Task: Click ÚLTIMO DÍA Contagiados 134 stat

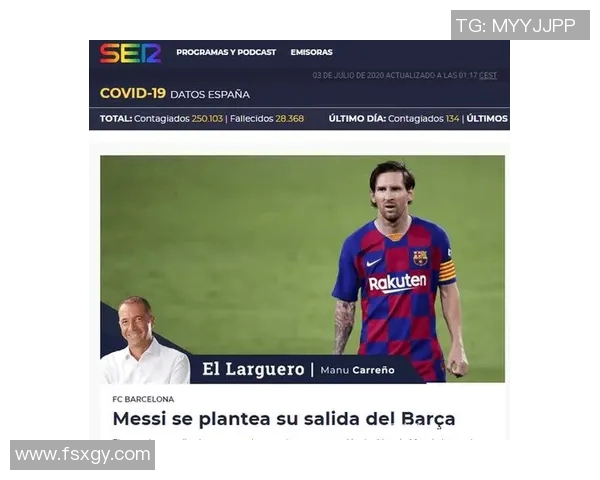Action: tap(394, 119)
